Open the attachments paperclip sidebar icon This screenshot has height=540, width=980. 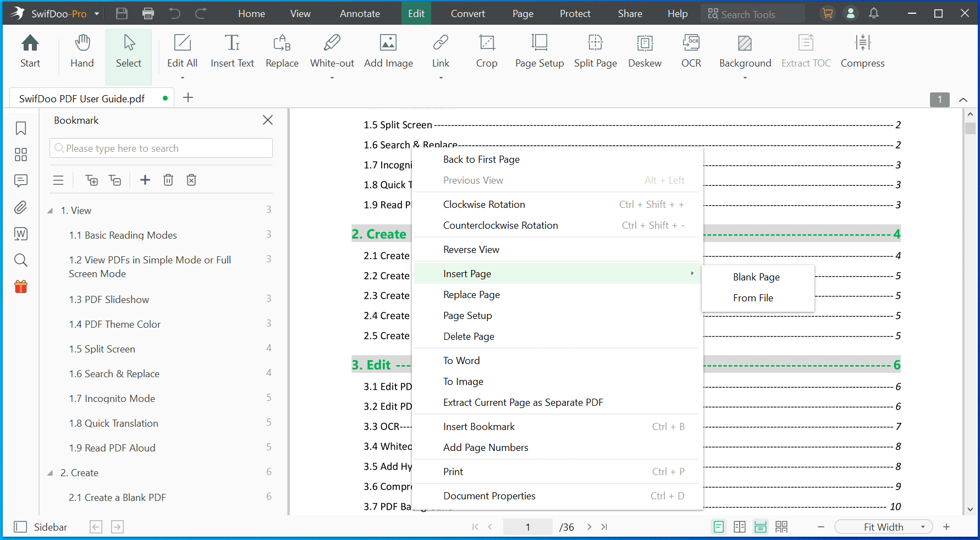pos(21,207)
